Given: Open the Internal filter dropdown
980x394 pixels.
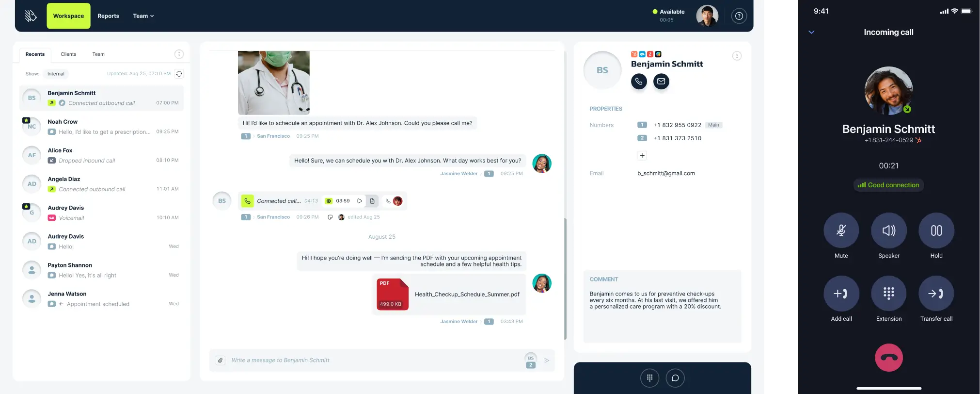Looking at the screenshot, I should click(x=56, y=74).
